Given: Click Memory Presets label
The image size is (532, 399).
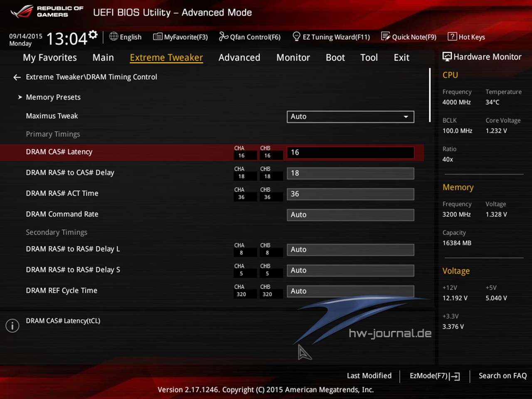Looking at the screenshot, I should click(53, 97).
